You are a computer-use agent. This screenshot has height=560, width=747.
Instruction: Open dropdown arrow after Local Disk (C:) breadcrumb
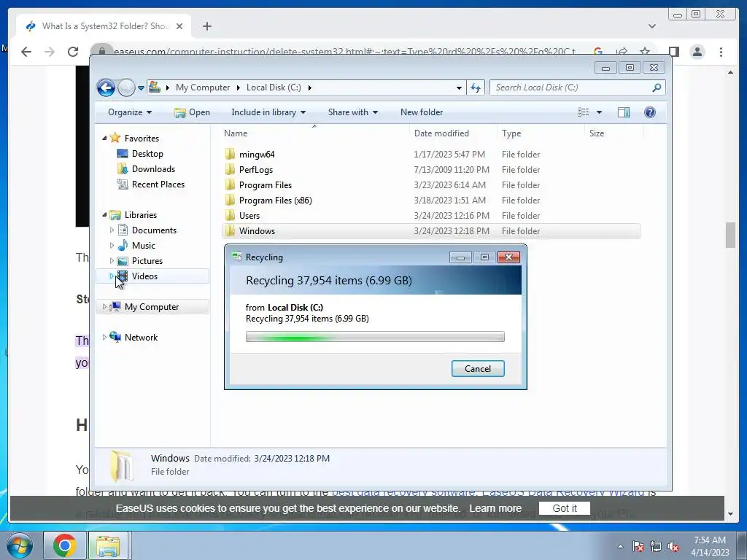click(x=309, y=87)
